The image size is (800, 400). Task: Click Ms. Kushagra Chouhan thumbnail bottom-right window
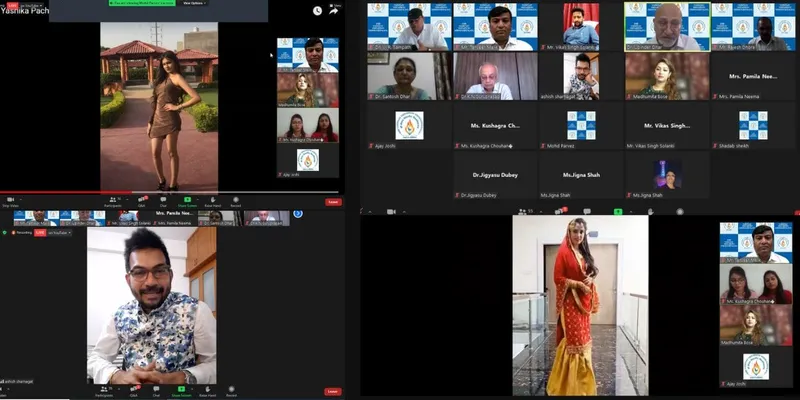(x=756, y=285)
